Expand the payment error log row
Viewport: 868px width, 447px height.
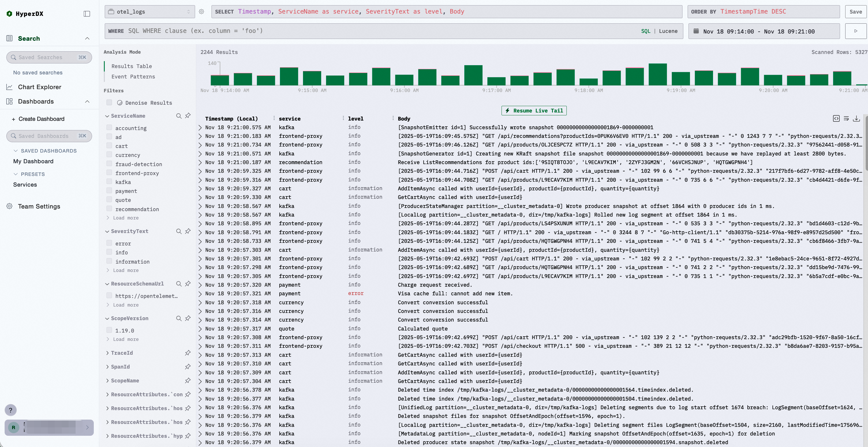[x=200, y=294]
